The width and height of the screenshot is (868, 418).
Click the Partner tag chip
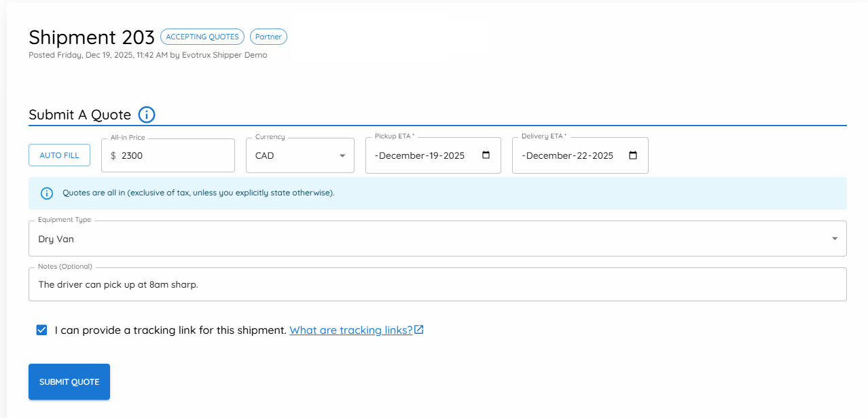[268, 37]
